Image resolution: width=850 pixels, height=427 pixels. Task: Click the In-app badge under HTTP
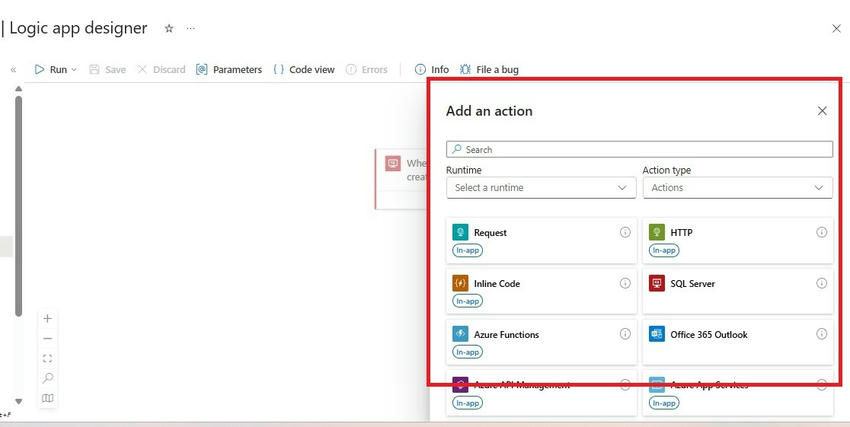[664, 250]
